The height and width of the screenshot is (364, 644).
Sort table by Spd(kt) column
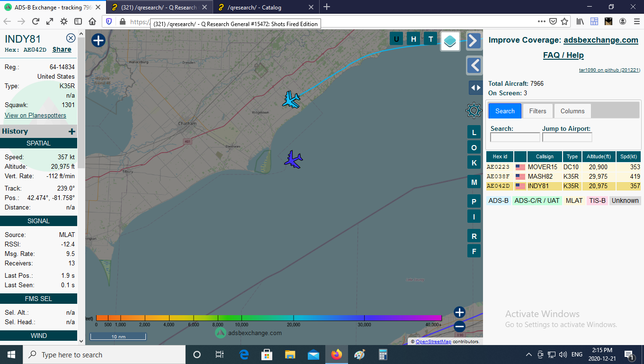point(629,157)
